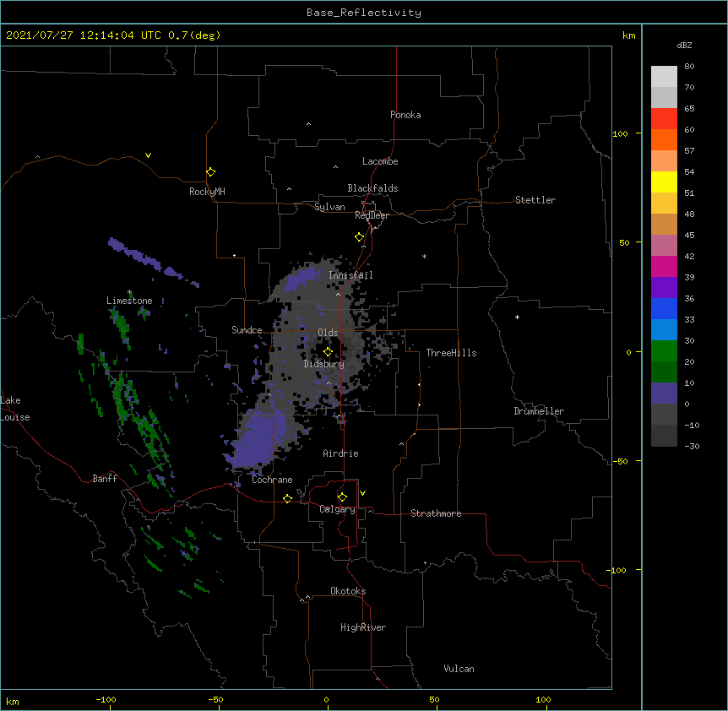Screen dimensions: 728x711
Task: Click the Airdrie city label
Action: pos(340,453)
